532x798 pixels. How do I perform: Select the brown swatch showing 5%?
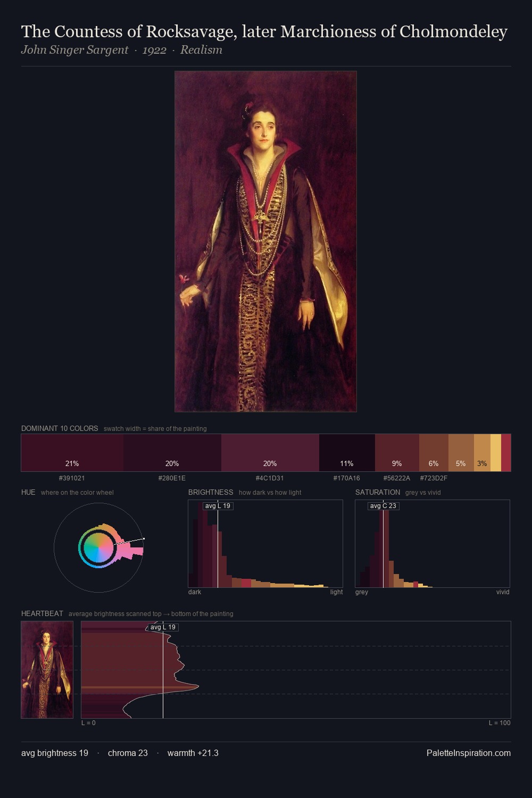click(x=461, y=453)
